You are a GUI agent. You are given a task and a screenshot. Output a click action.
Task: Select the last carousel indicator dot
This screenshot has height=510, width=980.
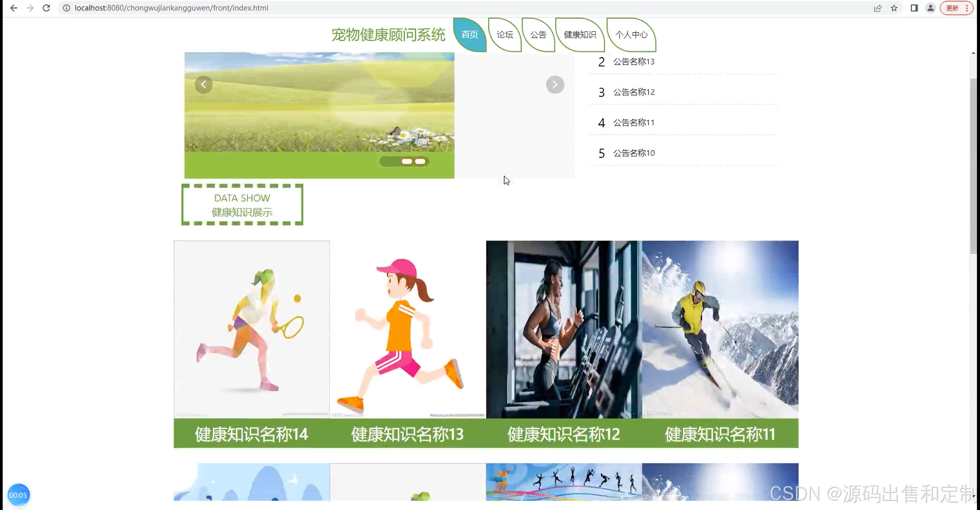[420, 162]
